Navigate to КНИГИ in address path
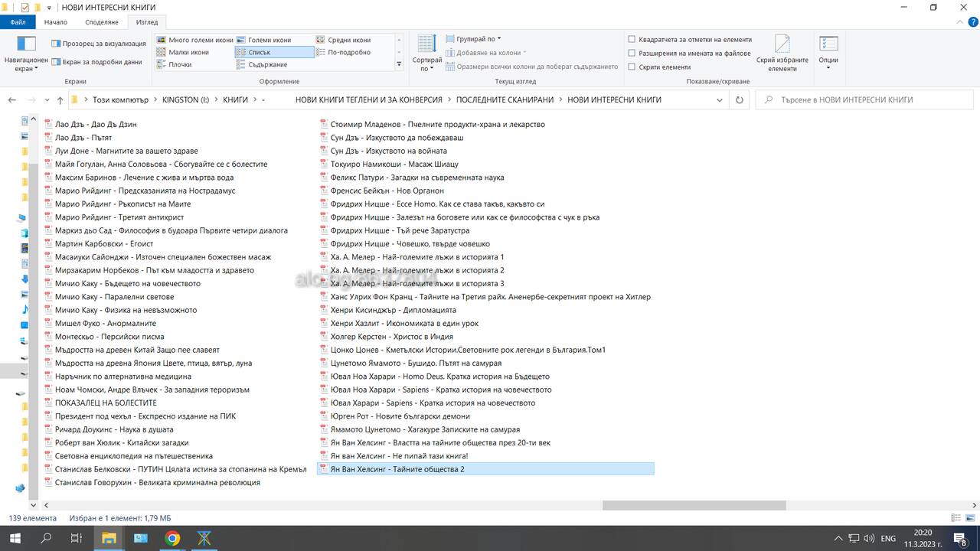Screen dimensions: 980x551 tap(236, 99)
